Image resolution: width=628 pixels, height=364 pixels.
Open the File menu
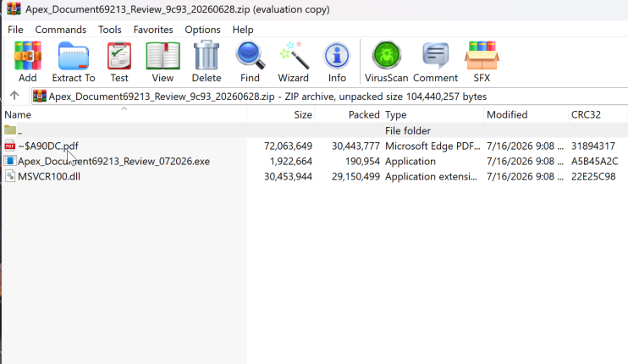tap(15, 30)
